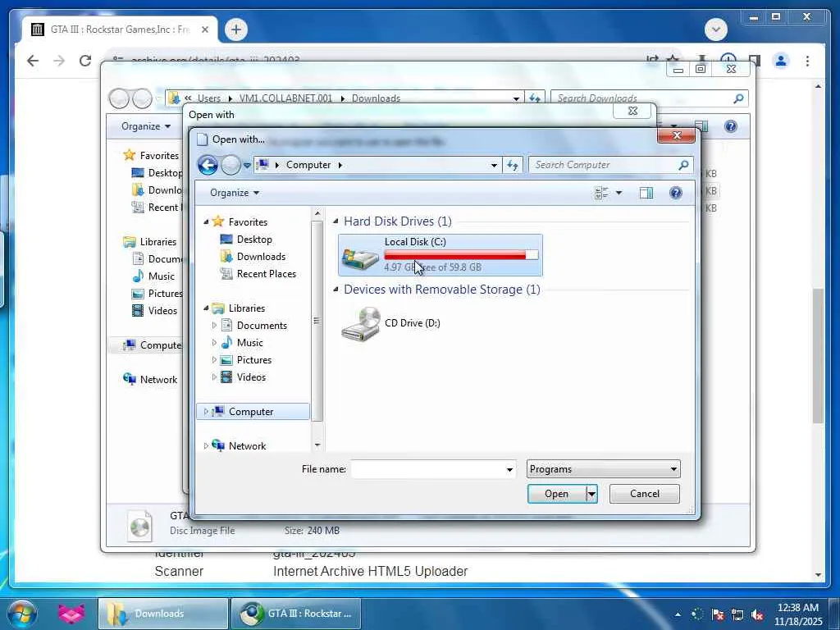Click Favorites in Downloads window sidebar
Viewport: 840px width, 630px height.
pyautogui.click(x=159, y=155)
